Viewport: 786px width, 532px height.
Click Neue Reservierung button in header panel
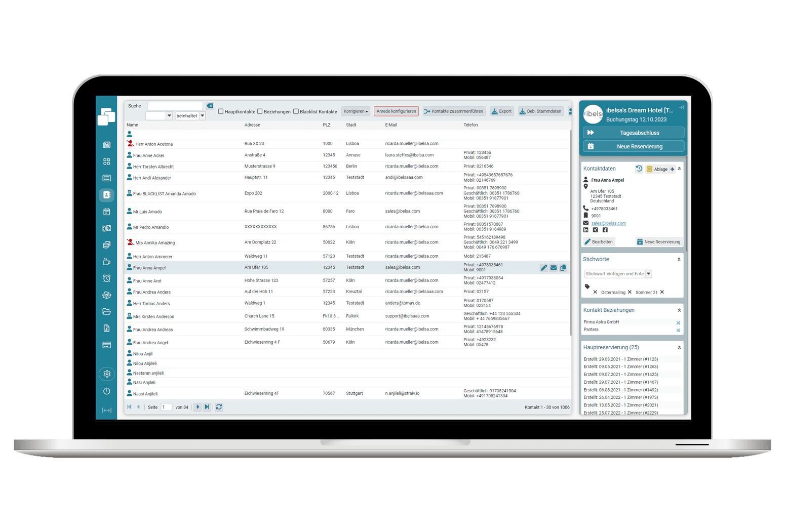click(634, 146)
